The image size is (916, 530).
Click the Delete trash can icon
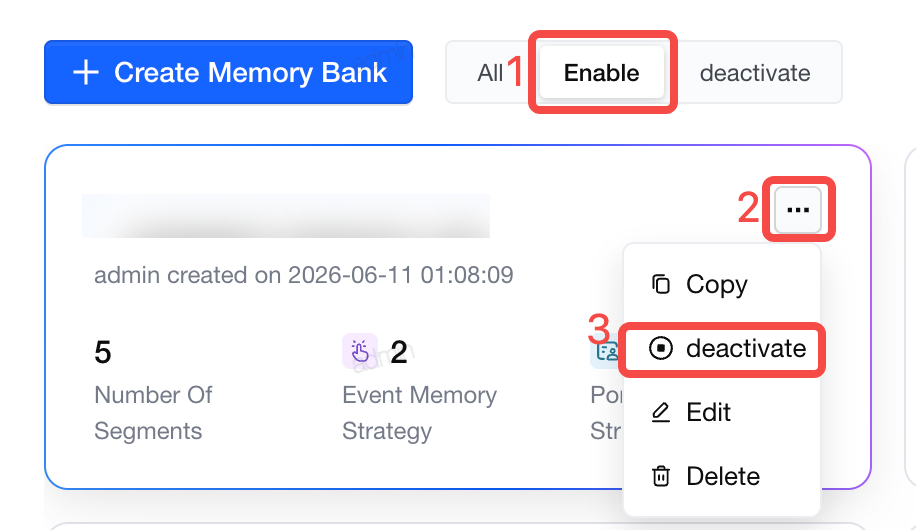pyautogui.click(x=661, y=476)
